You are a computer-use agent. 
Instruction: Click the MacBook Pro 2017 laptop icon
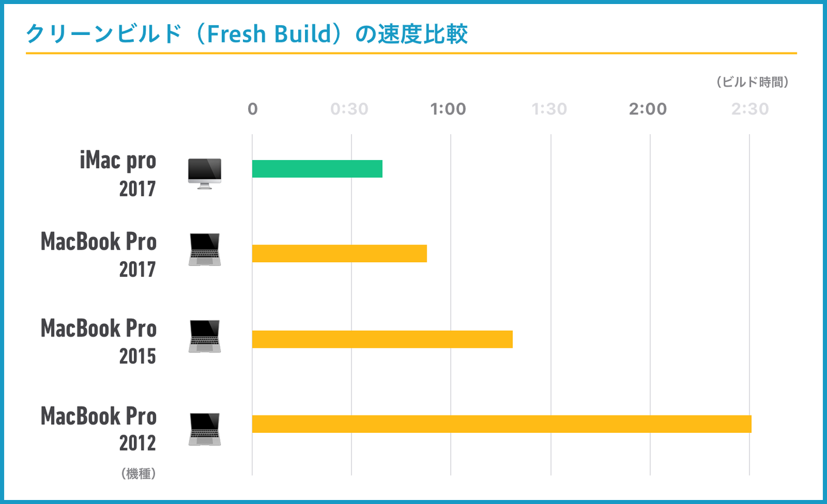click(x=205, y=250)
